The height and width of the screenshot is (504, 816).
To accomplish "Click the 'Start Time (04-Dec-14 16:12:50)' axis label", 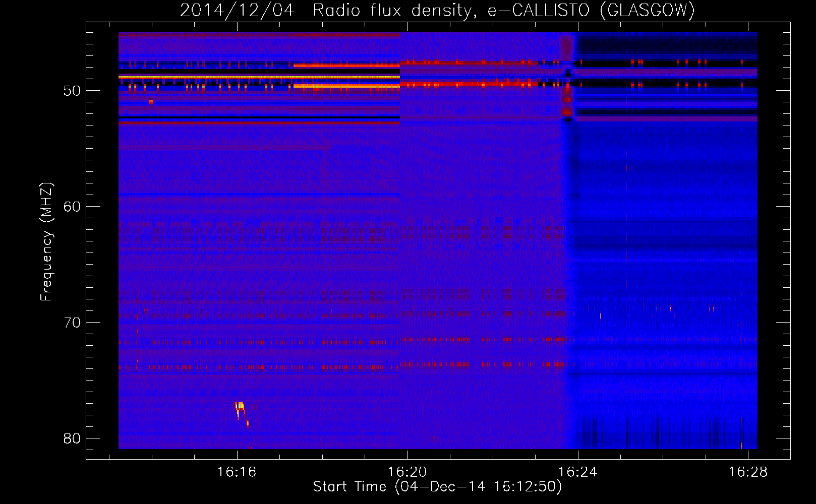I will pyautogui.click(x=437, y=487).
